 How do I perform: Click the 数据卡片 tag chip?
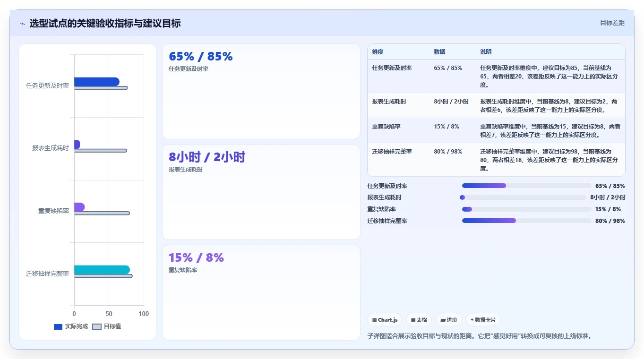coord(483,320)
